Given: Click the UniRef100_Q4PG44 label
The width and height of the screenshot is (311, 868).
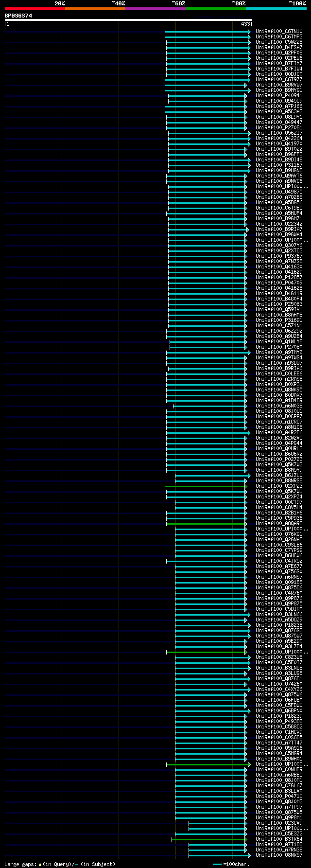Looking at the screenshot, I should (x=279, y=443).
